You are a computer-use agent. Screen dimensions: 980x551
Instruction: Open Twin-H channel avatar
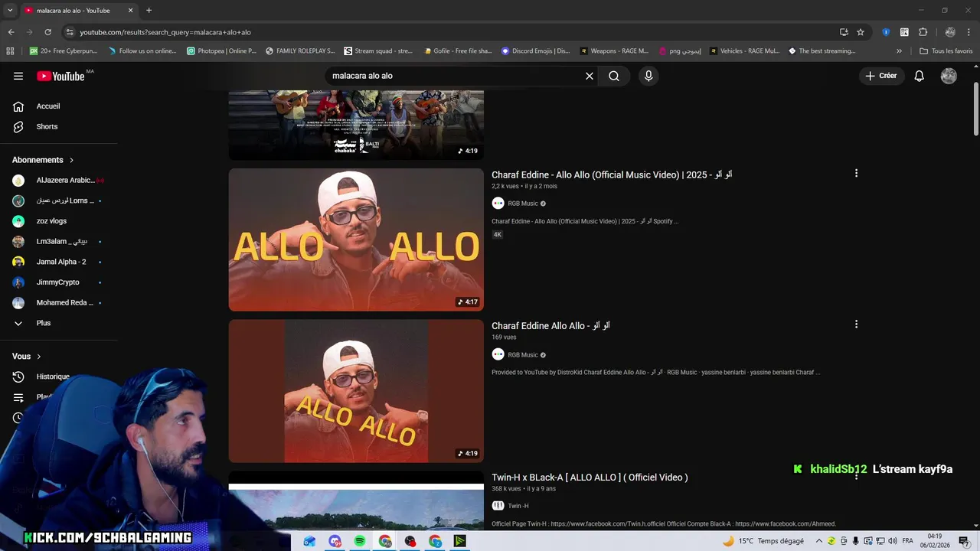coord(498,506)
